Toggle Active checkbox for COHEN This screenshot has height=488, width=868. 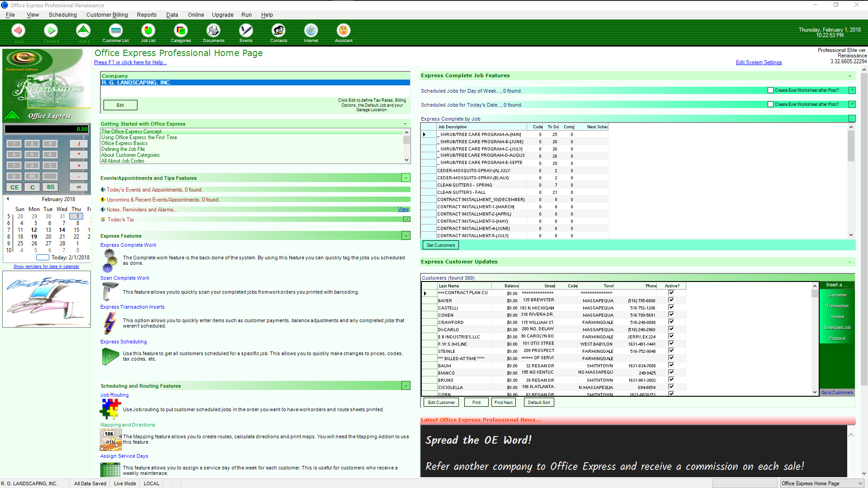pyautogui.click(x=671, y=314)
